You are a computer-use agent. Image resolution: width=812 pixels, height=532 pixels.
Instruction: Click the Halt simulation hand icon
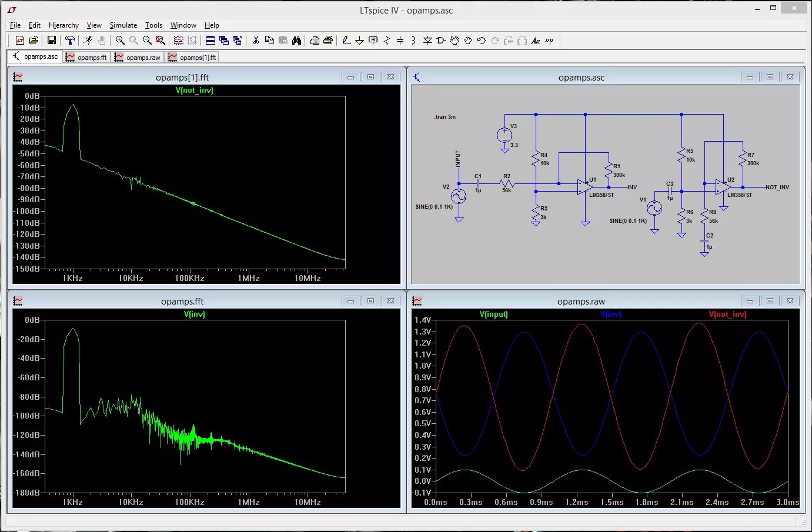pos(102,41)
